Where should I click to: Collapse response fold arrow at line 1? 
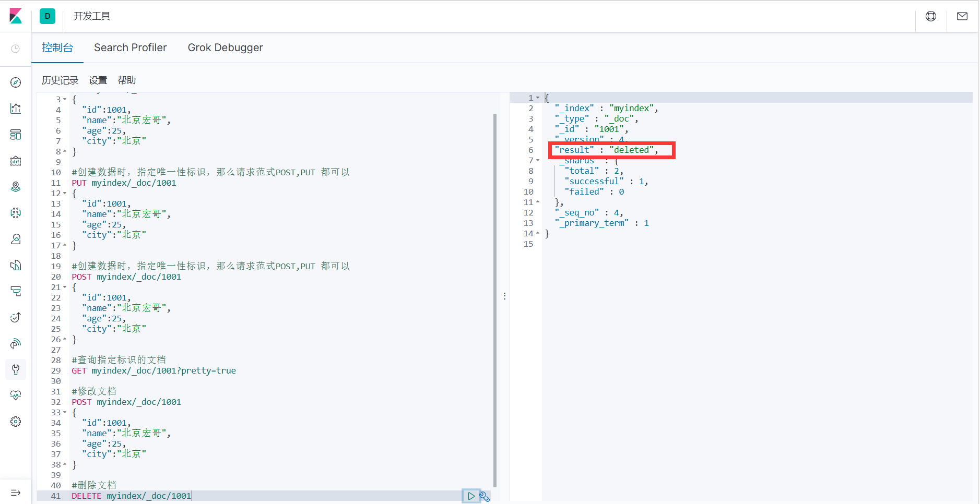point(538,98)
